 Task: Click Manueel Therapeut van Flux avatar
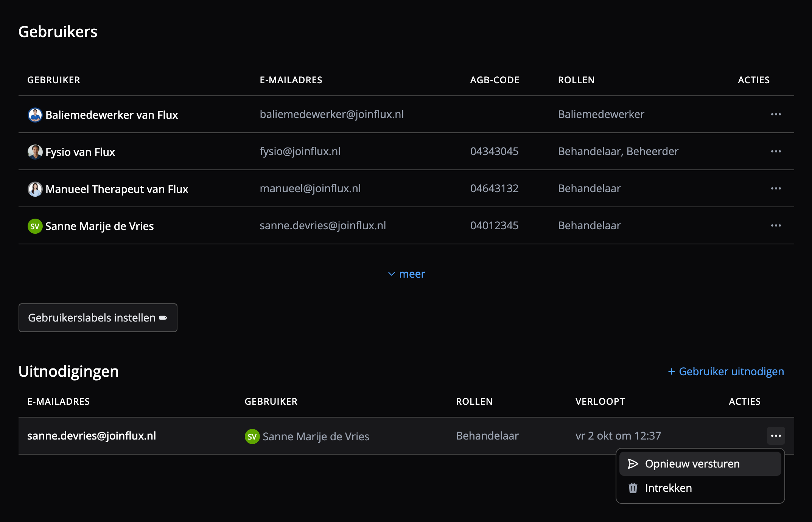(x=35, y=189)
